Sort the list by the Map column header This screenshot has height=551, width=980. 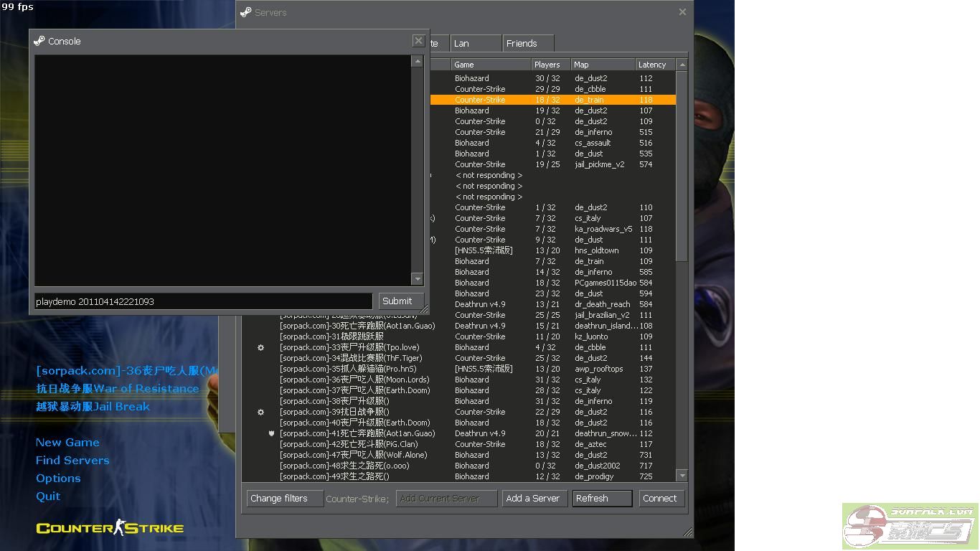601,65
